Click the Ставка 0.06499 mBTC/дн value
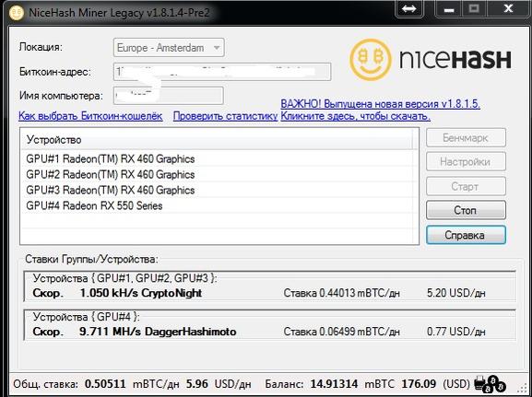This screenshot has height=397, width=532. 342,332
